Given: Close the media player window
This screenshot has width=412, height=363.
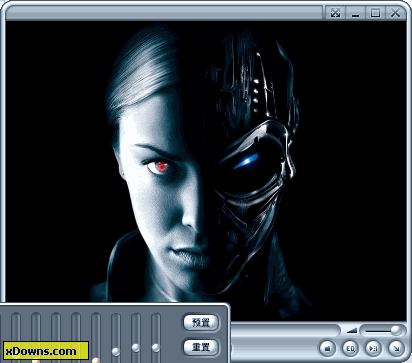Looking at the screenshot, I should pyautogui.click(x=396, y=13).
